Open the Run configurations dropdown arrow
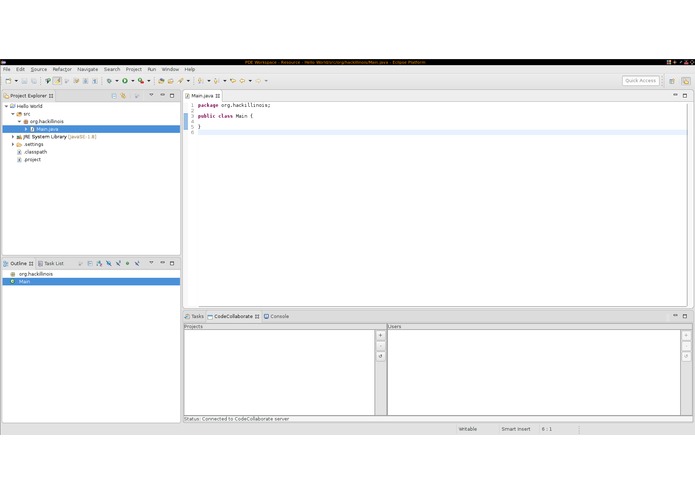 click(133, 81)
